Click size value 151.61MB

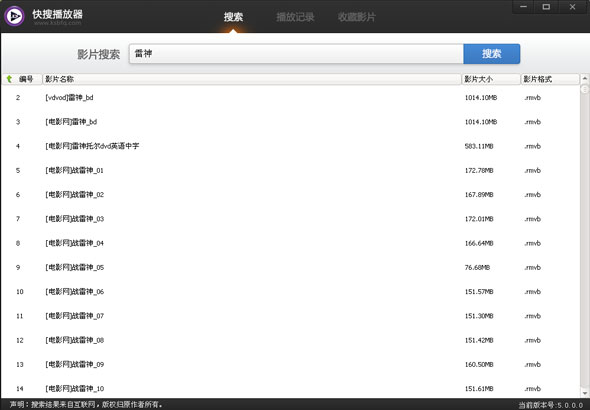[x=479, y=389]
